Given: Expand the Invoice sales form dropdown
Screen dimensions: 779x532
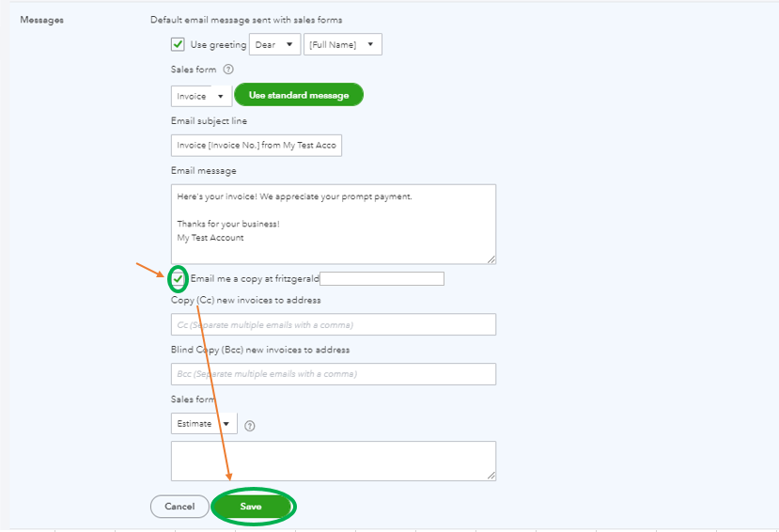Looking at the screenshot, I should pyautogui.click(x=201, y=96).
